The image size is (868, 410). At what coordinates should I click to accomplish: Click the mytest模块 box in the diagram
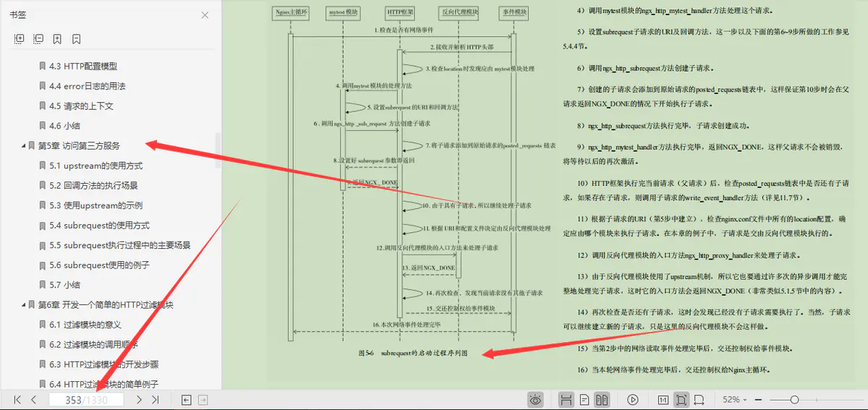343,12
